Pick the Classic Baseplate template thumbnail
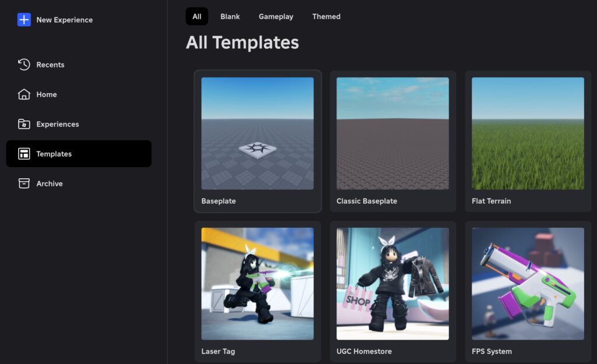 (392, 133)
